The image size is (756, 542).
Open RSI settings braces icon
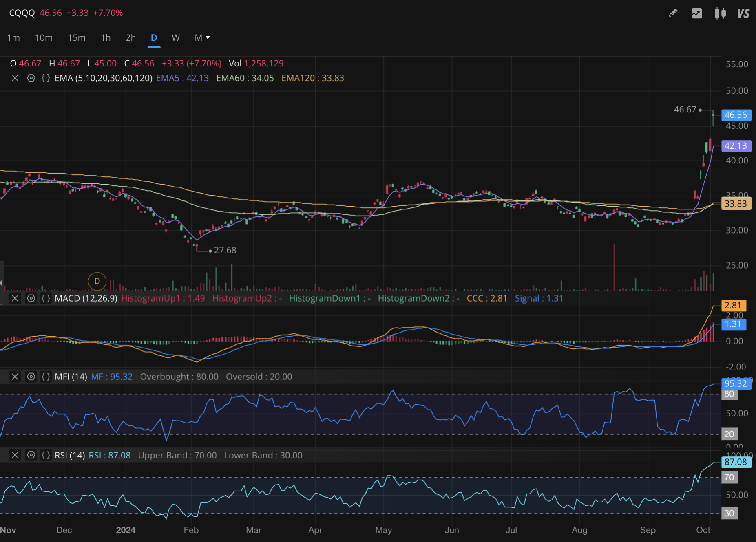pyautogui.click(x=46, y=455)
